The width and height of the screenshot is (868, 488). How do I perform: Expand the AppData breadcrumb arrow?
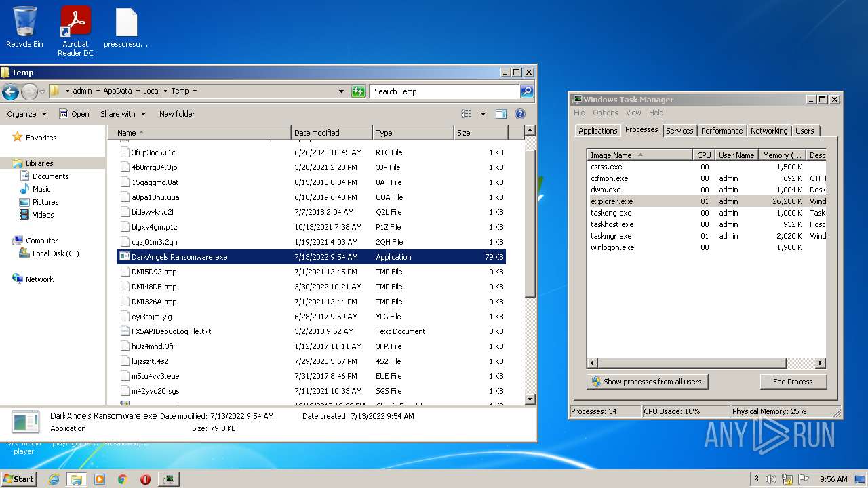click(137, 91)
